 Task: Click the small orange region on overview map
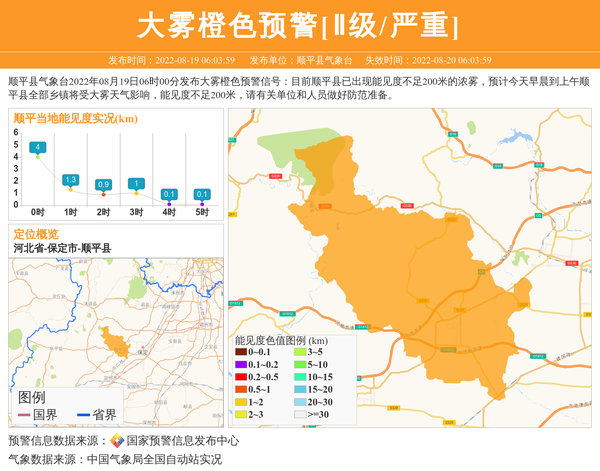(x=118, y=343)
